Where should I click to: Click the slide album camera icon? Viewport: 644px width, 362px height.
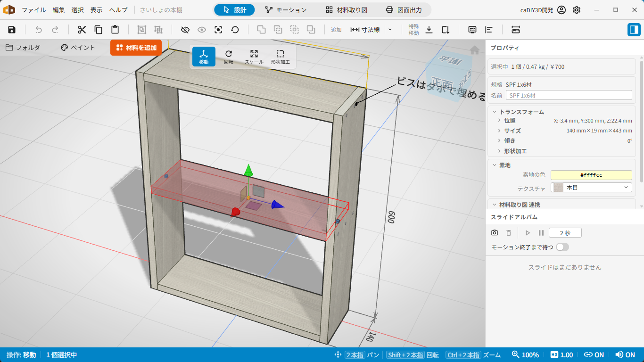tap(495, 233)
